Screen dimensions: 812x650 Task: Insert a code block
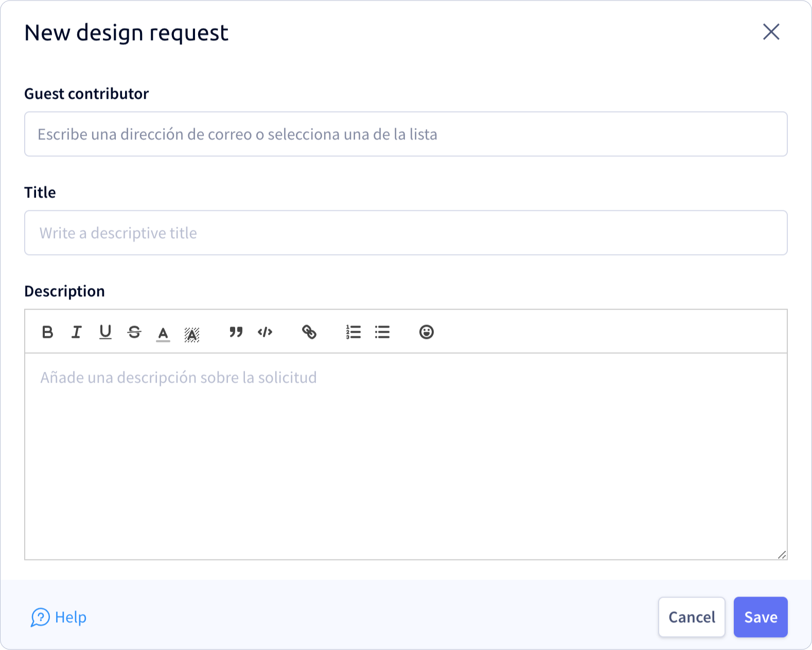[265, 332]
